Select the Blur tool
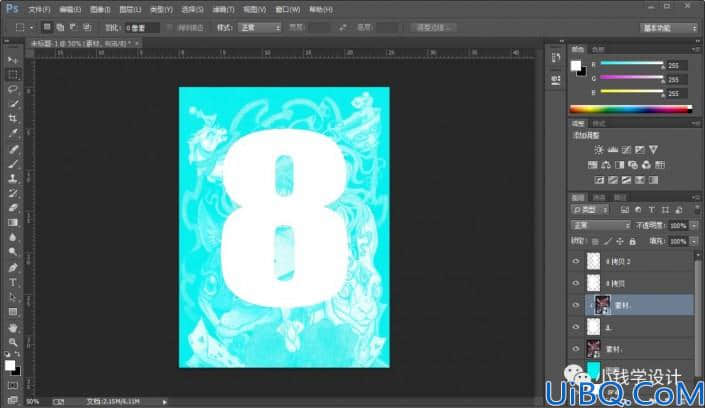The image size is (705, 408). [13, 238]
